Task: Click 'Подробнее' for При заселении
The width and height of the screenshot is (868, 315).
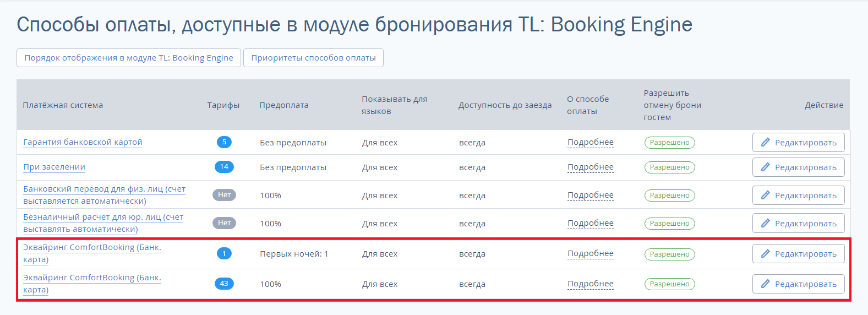Action: (x=591, y=167)
